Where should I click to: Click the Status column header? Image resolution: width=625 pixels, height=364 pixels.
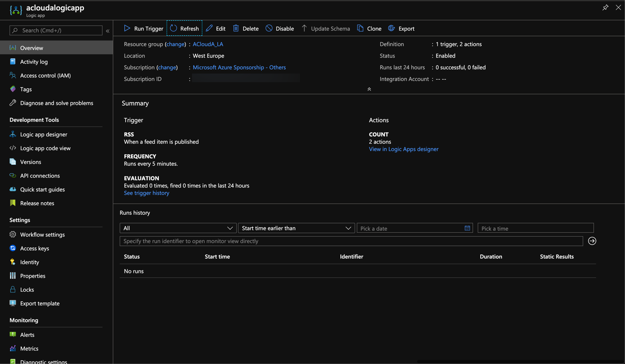point(132,256)
